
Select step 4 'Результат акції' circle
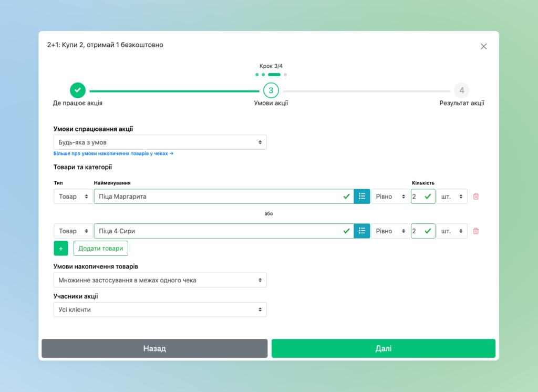point(461,90)
